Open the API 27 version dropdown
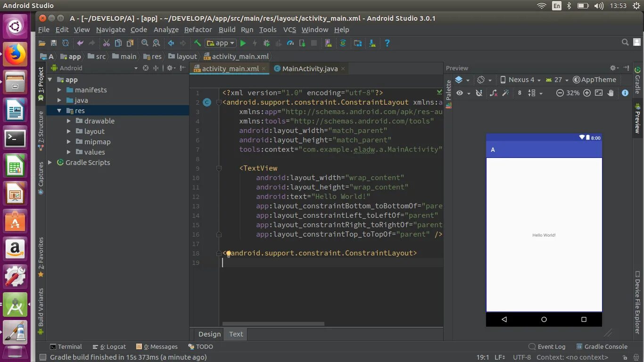Screen dimensions: 644x362 [x=557, y=80]
